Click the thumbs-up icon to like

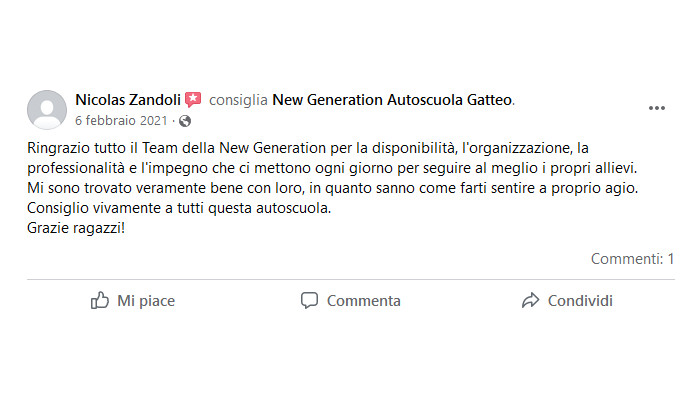(x=100, y=300)
